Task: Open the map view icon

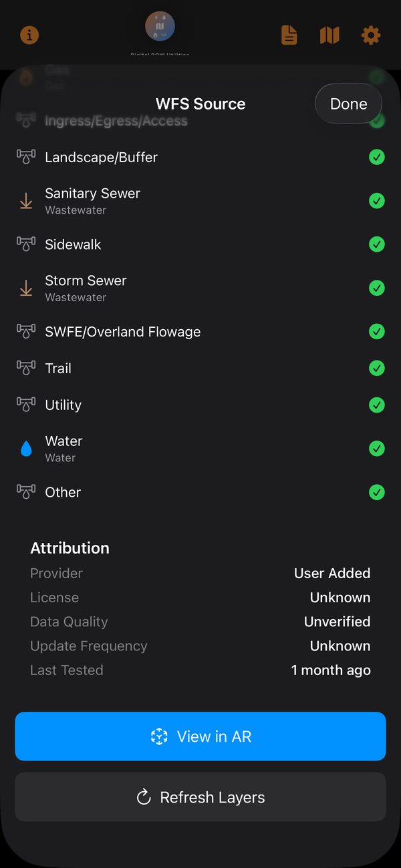Action: (329, 35)
